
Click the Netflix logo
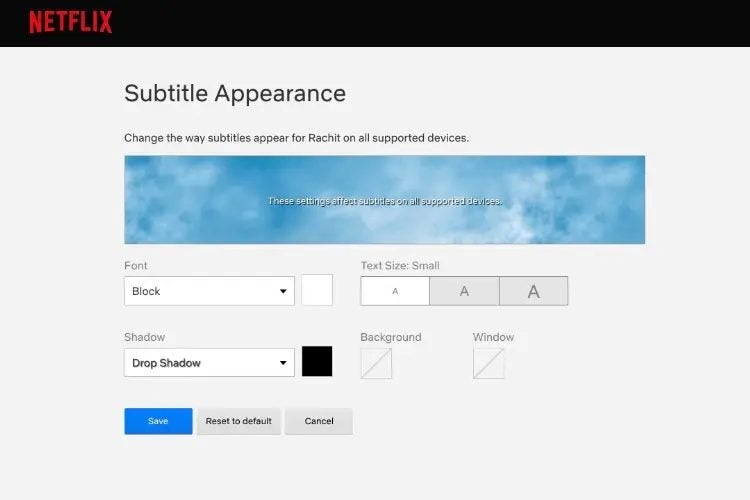(71, 22)
